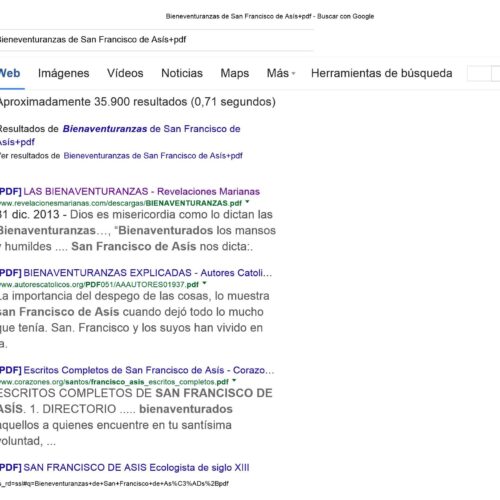Click the page title 'Buscar con Google' header
The height and width of the screenshot is (500, 500).
345,16
